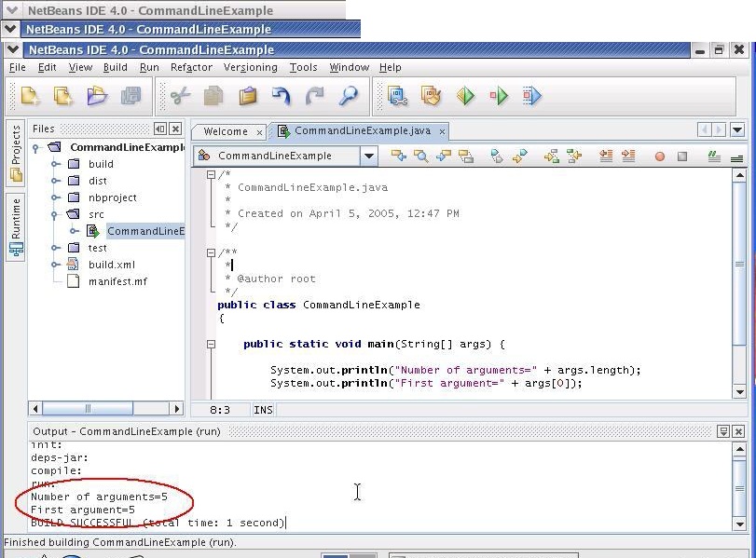Open the CommandLineExample class members dropdown
This screenshot has height=558, width=756.
click(x=368, y=156)
